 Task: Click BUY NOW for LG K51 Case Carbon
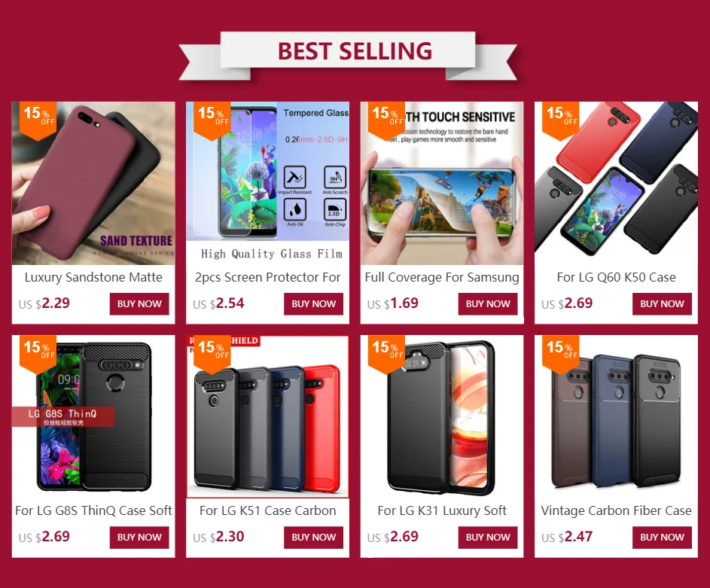(313, 538)
